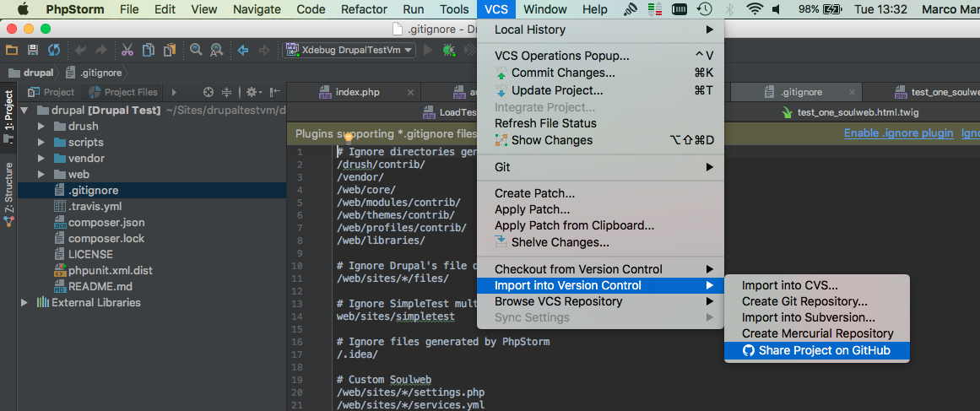This screenshot has width=980, height=411.
Task: Click the green Debug bug icon
Action: tap(448, 50)
